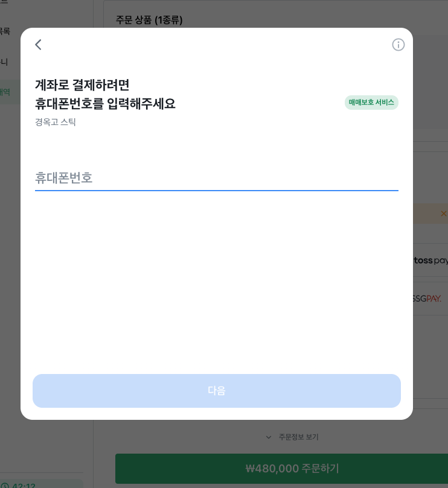
Task: Click the 42:12 countdown timer text
Action: [24, 486]
